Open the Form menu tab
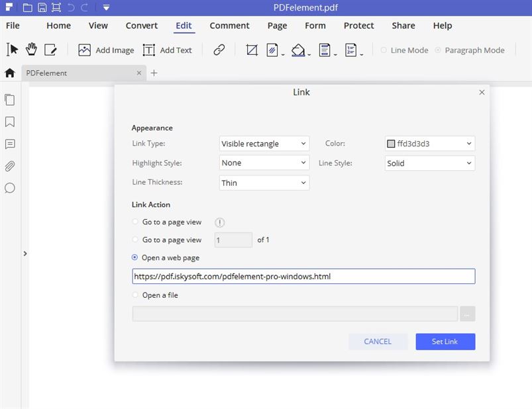This screenshot has width=532, height=409. (x=315, y=26)
